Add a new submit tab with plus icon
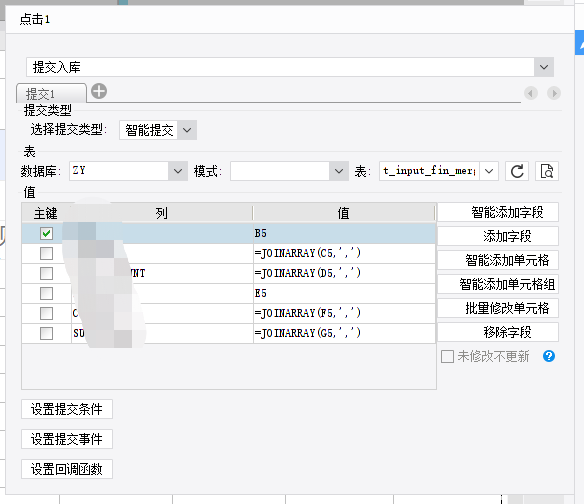This screenshot has height=504, width=584. (x=99, y=91)
